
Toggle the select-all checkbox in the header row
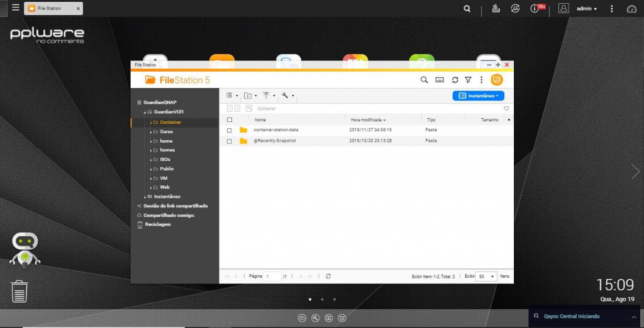pos(230,120)
